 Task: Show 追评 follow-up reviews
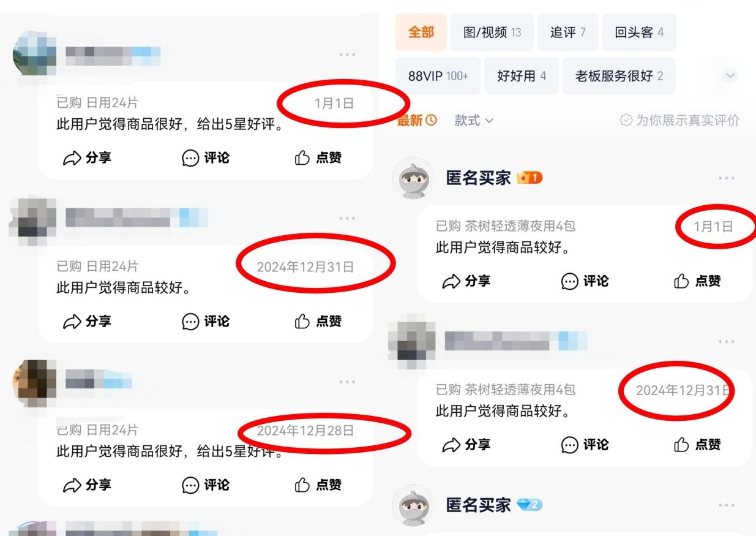[567, 32]
